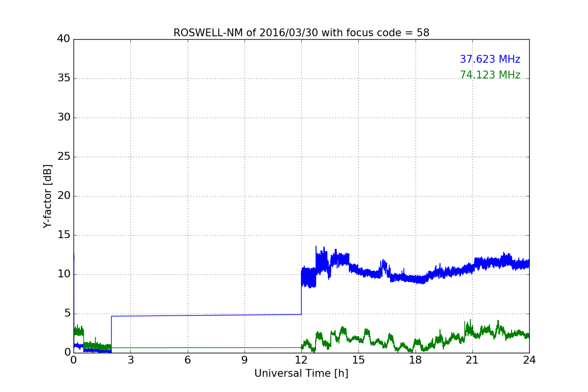Click y-axis tick label 10
This screenshot has width=588, height=392.
tap(63, 274)
